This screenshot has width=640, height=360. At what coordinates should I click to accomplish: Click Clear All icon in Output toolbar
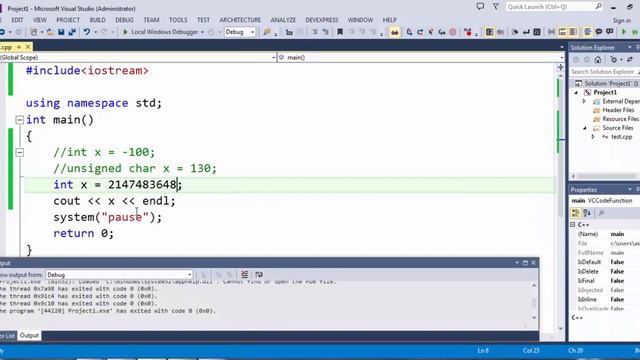(244, 274)
